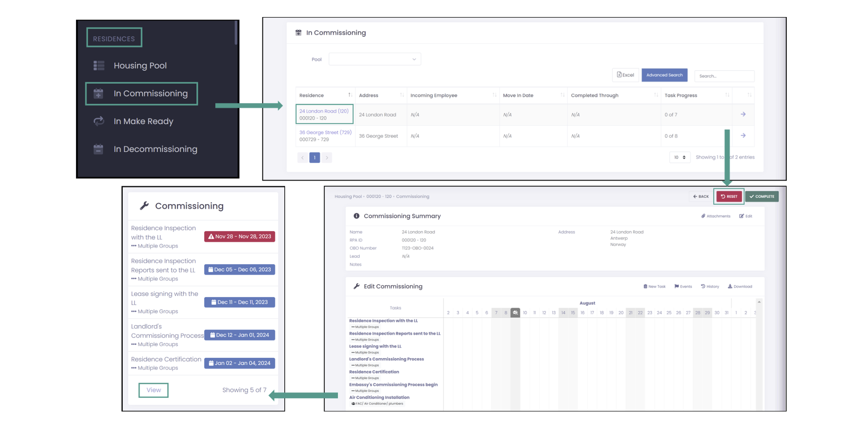
Task: Go to previous page of table
Action: pos(303,157)
